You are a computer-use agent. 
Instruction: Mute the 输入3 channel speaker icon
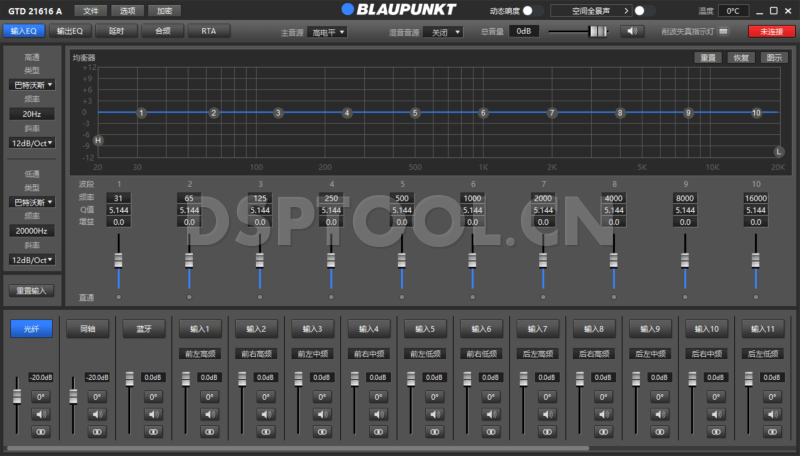coord(322,414)
